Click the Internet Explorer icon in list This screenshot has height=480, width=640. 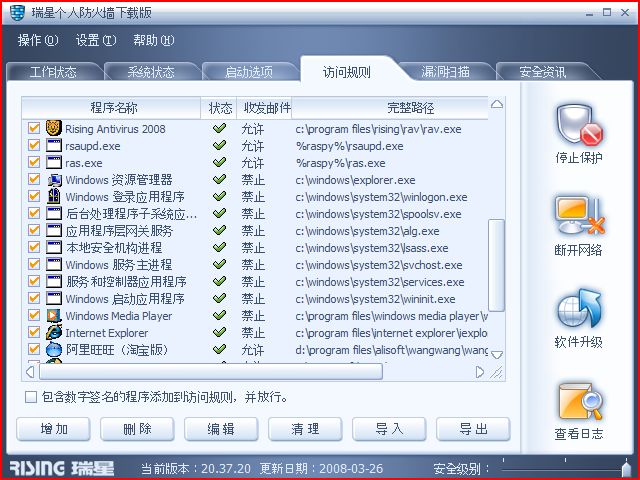(x=54, y=332)
